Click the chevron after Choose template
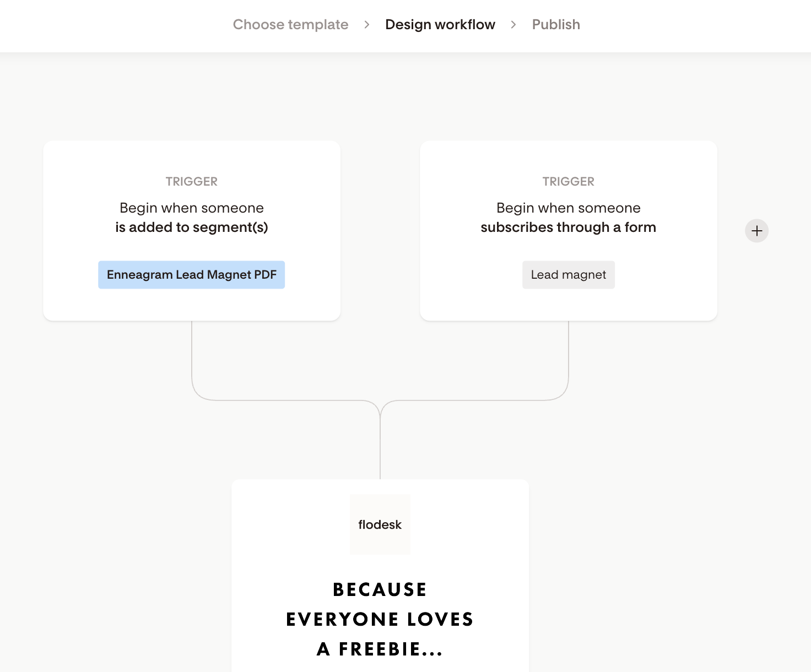Viewport: 811px width, 672px height. point(367,25)
